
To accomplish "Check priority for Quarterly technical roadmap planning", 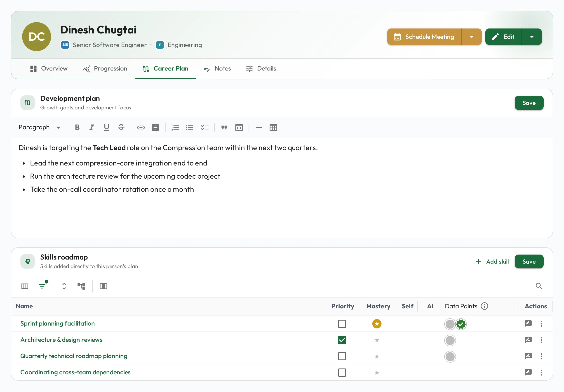I will click(x=342, y=356).
